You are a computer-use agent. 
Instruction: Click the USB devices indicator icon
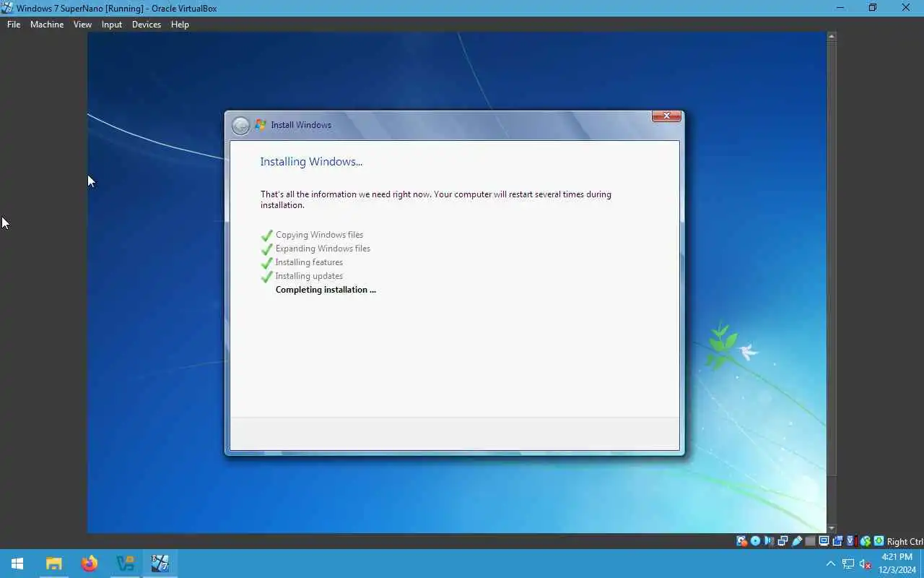797,541
